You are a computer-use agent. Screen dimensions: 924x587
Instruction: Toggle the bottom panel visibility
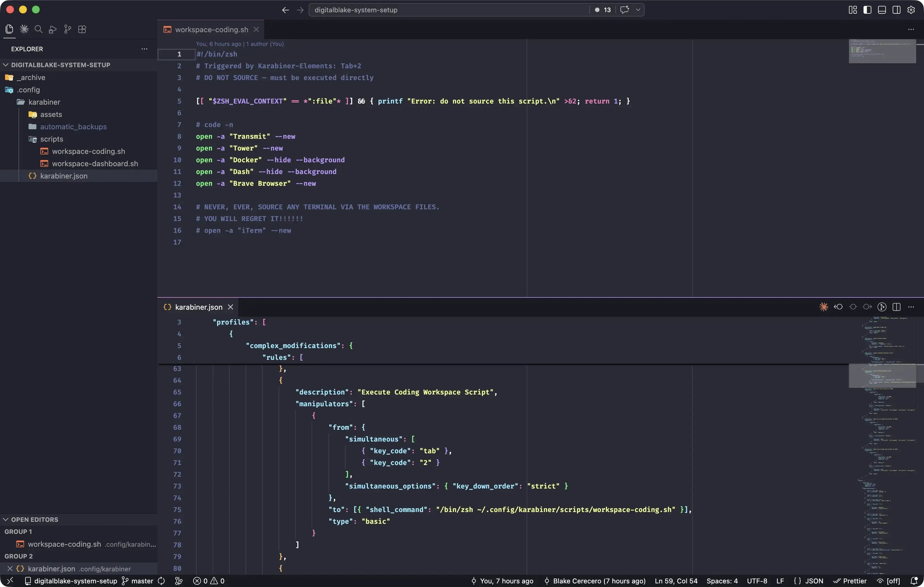(x=882, y=10)
